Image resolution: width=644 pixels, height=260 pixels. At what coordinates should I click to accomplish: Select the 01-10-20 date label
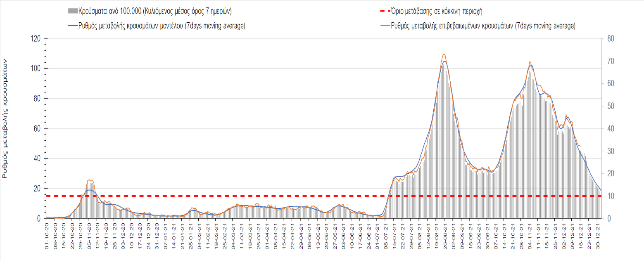pyautogui.click(x=47, y=232)
